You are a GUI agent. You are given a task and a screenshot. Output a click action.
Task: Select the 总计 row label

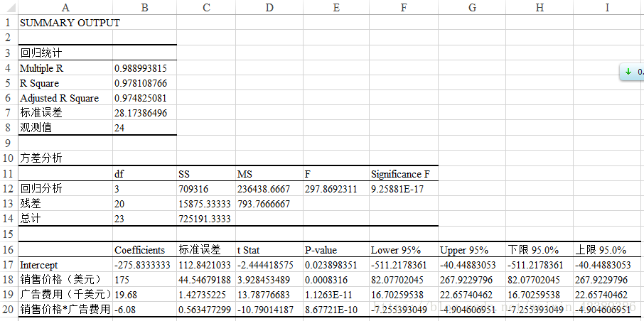coord(65,218)
